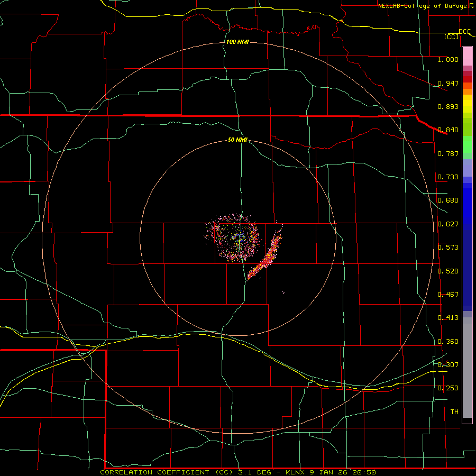Click the 100 NMI range ring label
476x476 pixels.
point(237,42)
